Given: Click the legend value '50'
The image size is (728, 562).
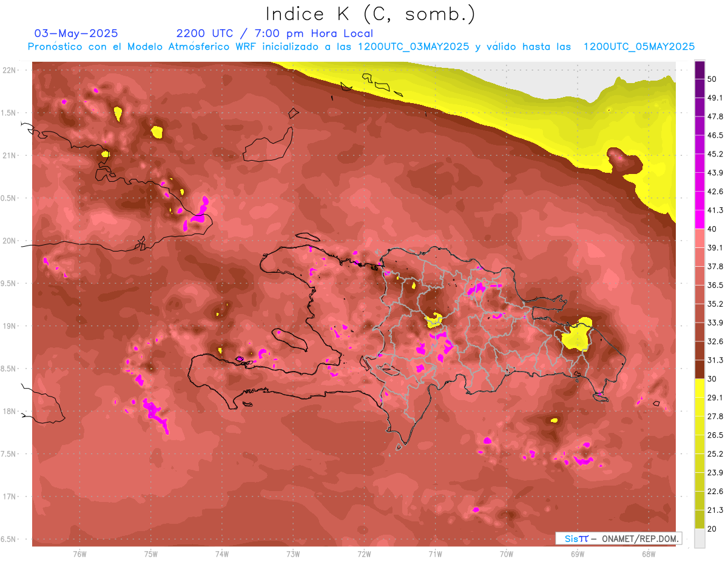Looking at the screenshot, I should point(712,79).
